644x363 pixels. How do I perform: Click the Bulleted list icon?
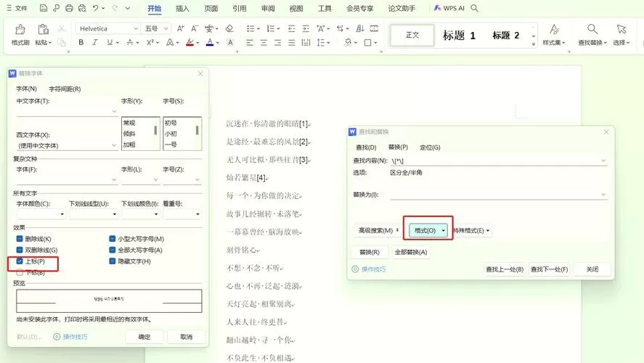click(x=250, y=28)
